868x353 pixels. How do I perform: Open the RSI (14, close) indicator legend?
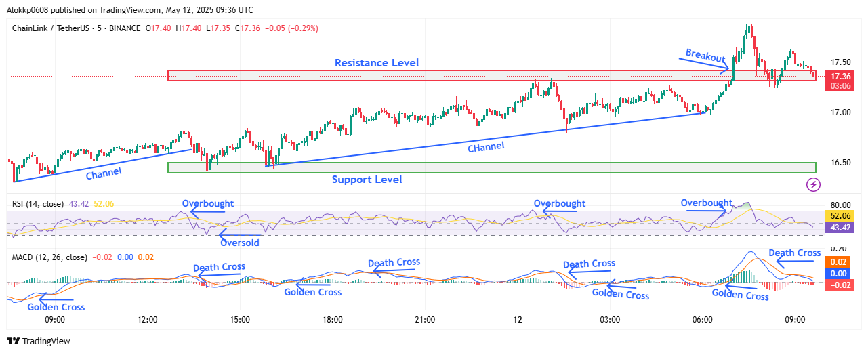(37, 203)
